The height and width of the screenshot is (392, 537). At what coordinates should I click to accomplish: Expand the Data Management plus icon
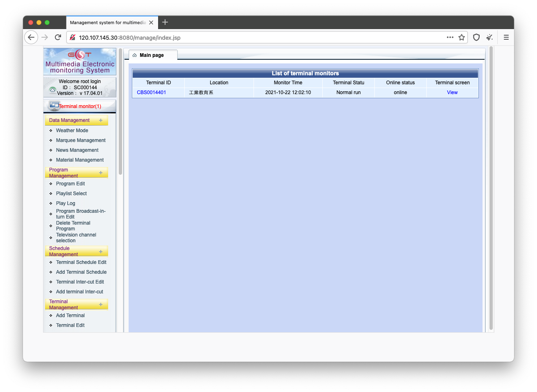pyautogui.click(x=101, y=120)
